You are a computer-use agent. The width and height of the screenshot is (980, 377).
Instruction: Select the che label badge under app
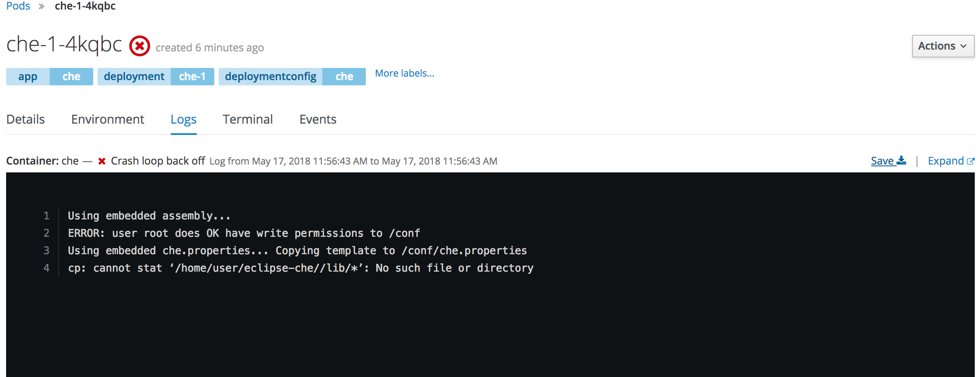[x=71, y=76]
